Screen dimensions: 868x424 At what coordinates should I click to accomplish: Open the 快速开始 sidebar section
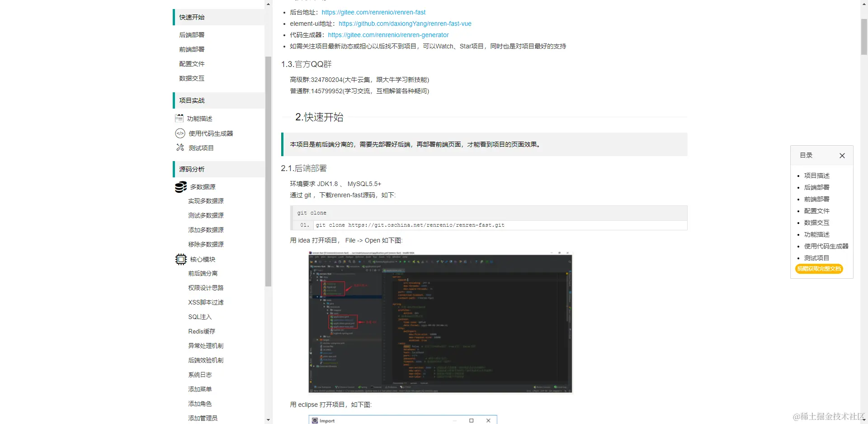pyautogui.click(x=219, y=17)
